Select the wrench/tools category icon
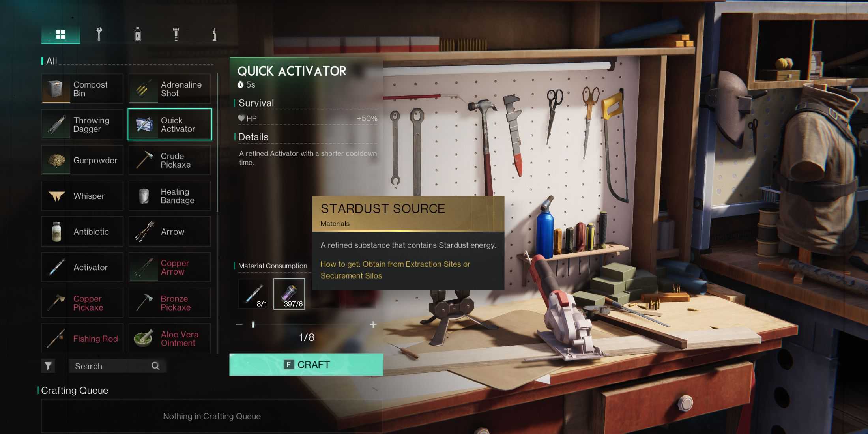The height and width of the screenshot is (434, 868). tap(98, 34)
